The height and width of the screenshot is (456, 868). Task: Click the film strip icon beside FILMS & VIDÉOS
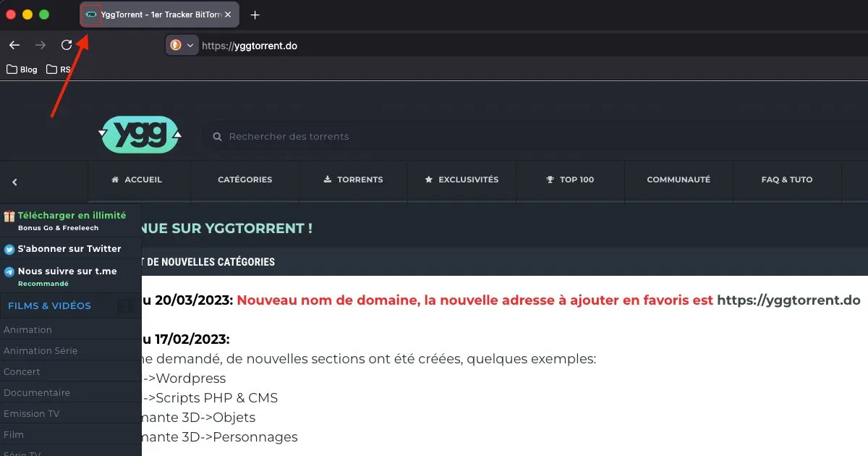(x=126, y=306)
